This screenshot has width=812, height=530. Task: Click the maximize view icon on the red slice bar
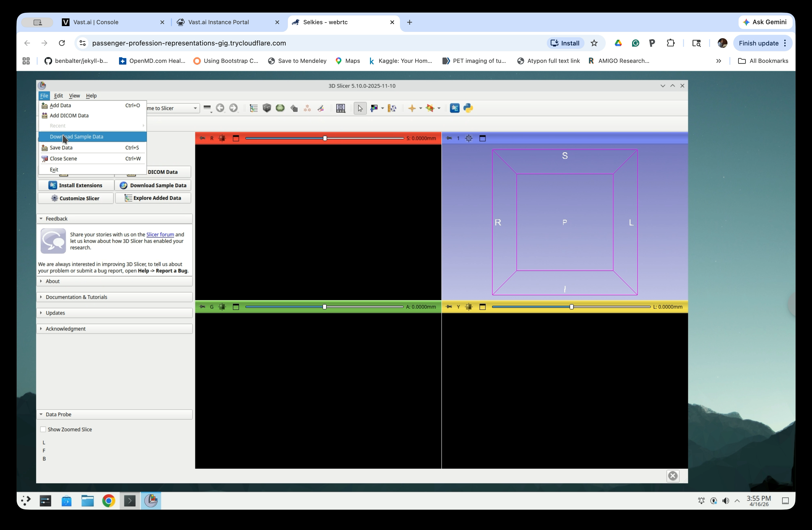(236, 138)
